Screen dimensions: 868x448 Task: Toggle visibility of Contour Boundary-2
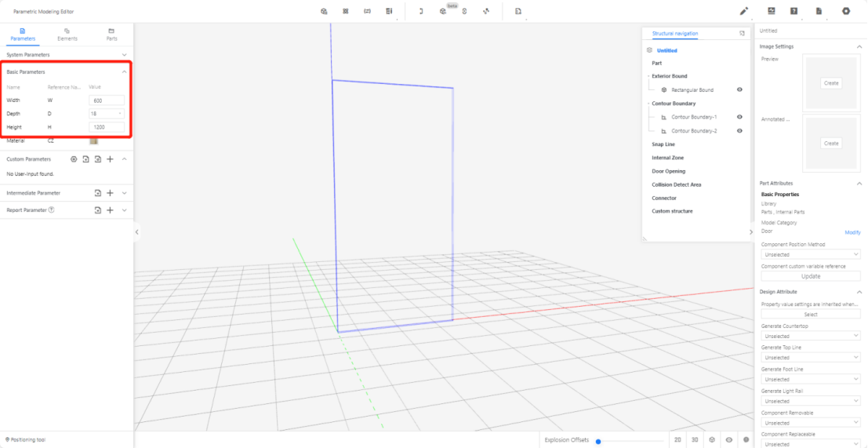coord(739,131)
